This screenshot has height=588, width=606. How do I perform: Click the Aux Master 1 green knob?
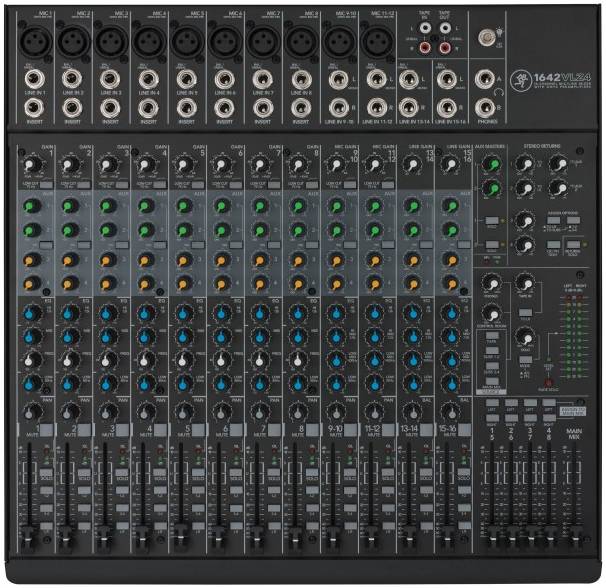coord(492,164)
